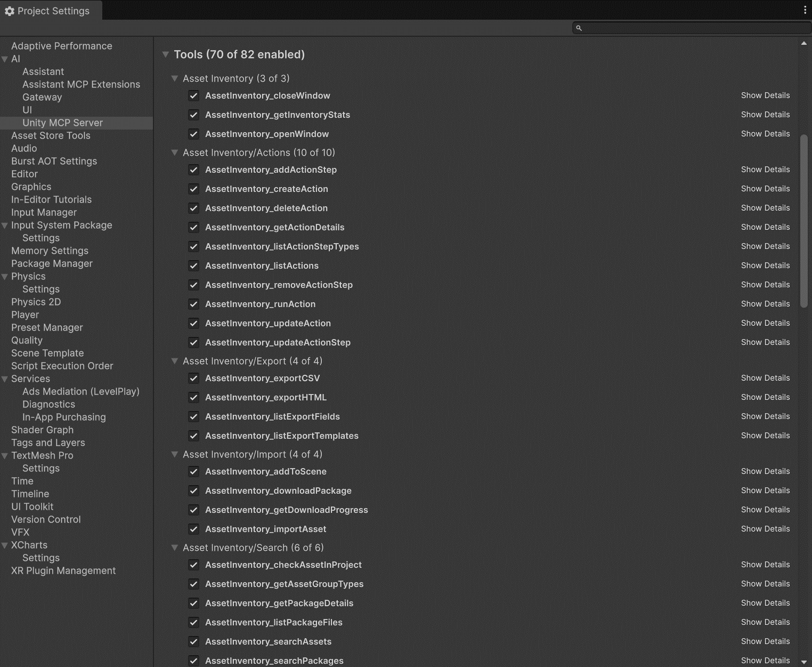Image resolution: width=812 pixels, height=667 pixels.
Task: Open XR Plugin Management
Action: (x=63, y=570)
